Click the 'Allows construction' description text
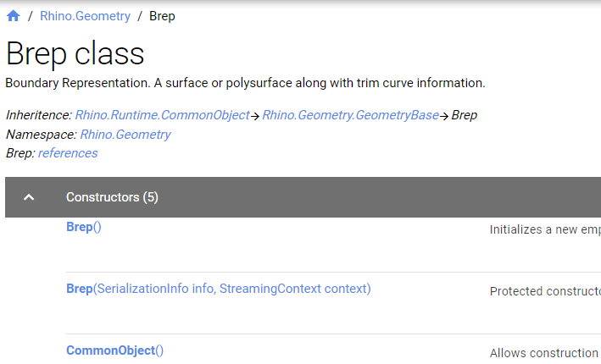601x364 pixels. pos(544,353)
